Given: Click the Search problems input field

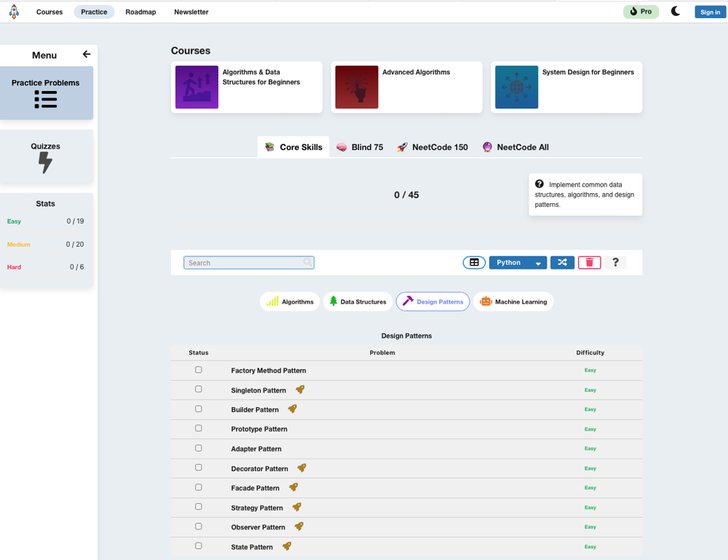Looking at the screenshot, I should coord(245,263).
